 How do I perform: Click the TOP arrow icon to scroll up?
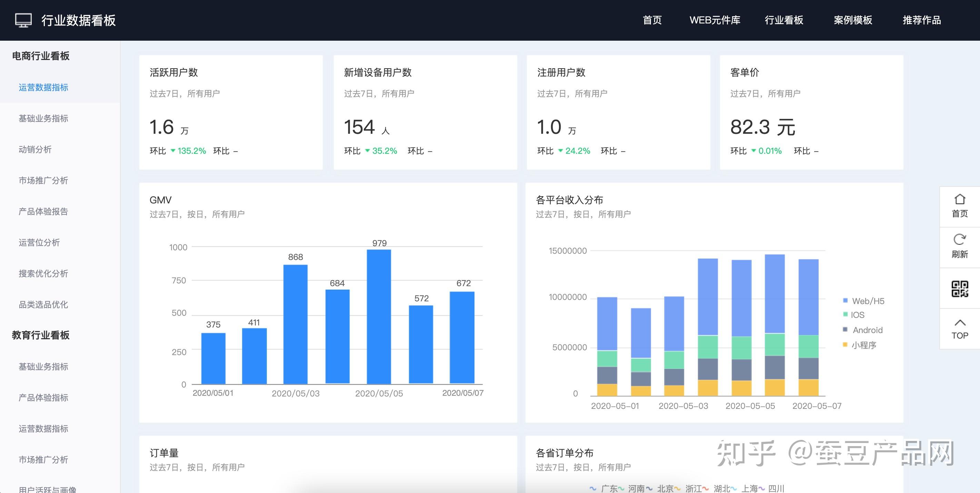(960, 323)
